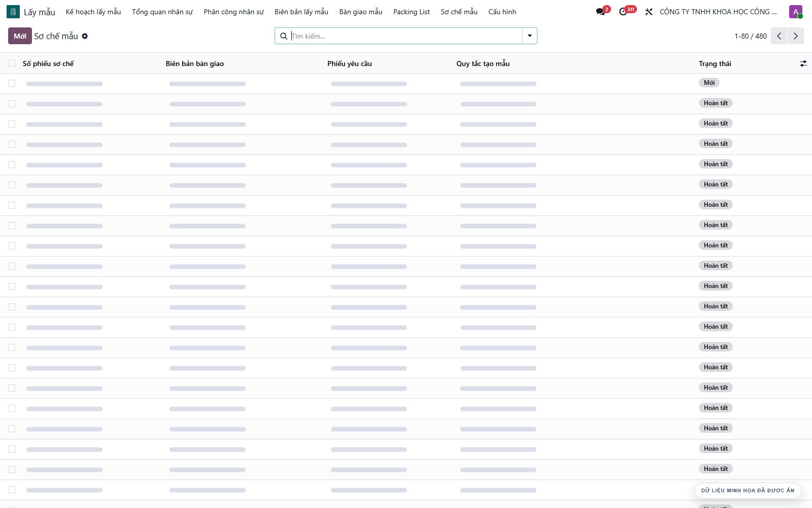812x508 pixels.
Task: Open the optional columns adjust icon
Action: (803, 63)
